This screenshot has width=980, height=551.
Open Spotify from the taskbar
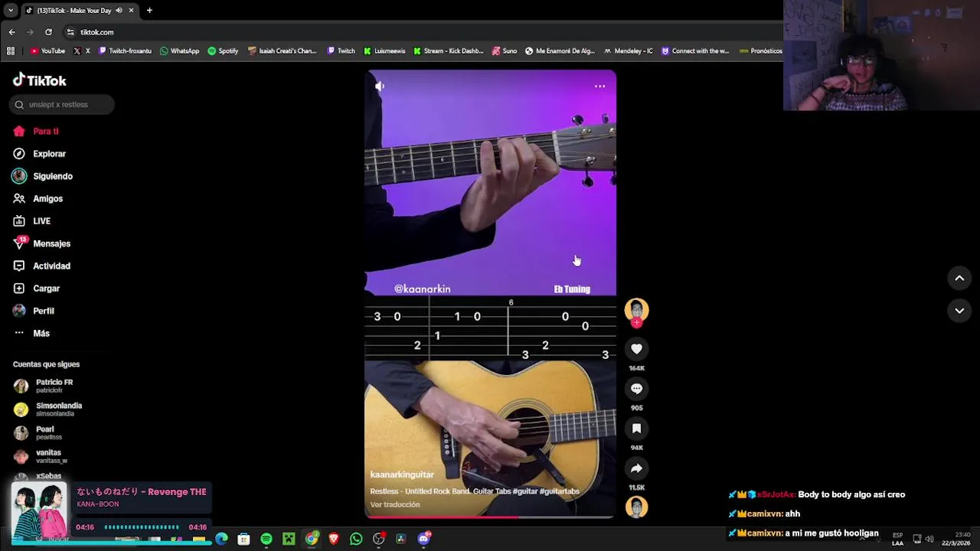point(266,539)
